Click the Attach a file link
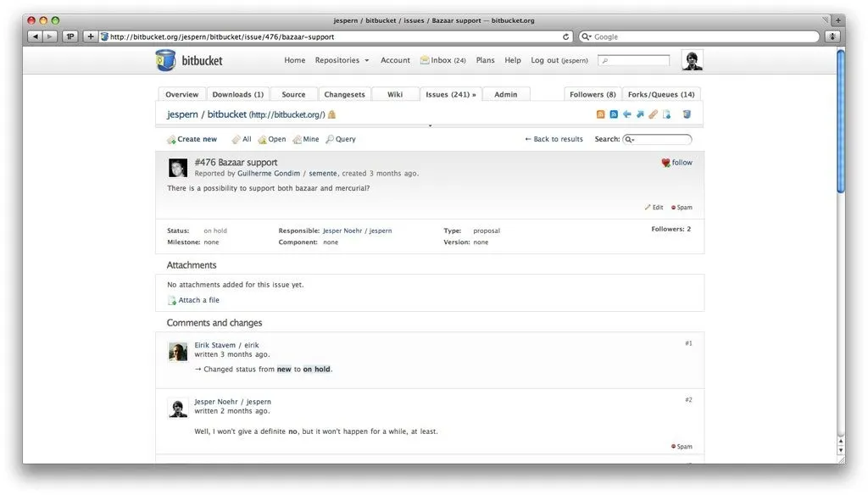868x495 pixels. (x=198, y=299)
